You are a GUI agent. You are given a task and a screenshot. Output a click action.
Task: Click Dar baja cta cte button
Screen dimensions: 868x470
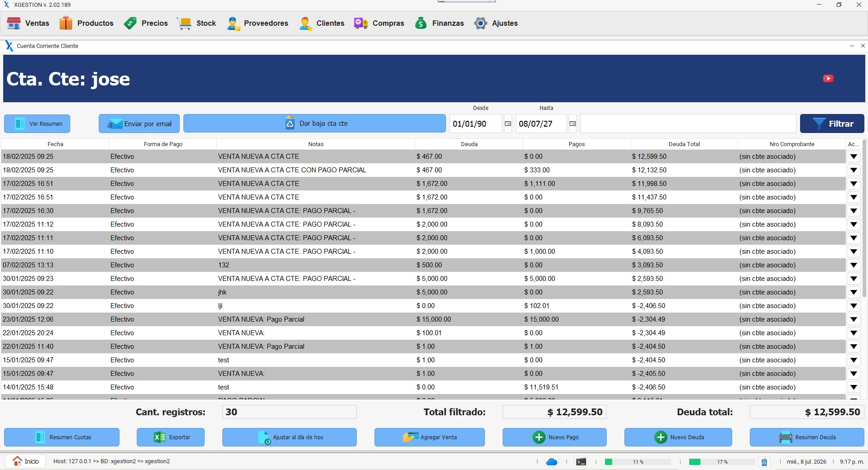pos(315,123)
